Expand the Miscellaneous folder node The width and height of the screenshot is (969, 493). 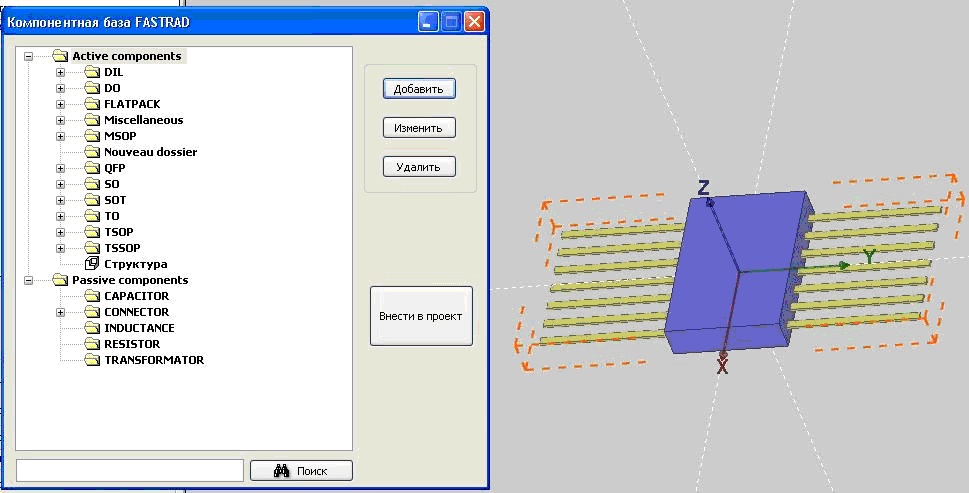(61, 120)
